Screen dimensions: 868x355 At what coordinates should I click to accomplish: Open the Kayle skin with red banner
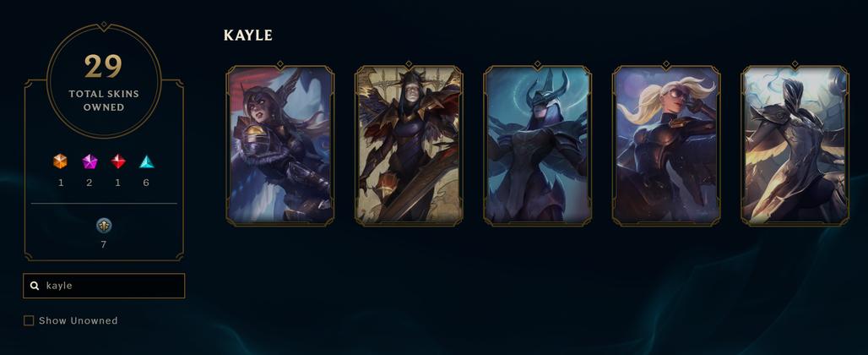pos(280,145)
